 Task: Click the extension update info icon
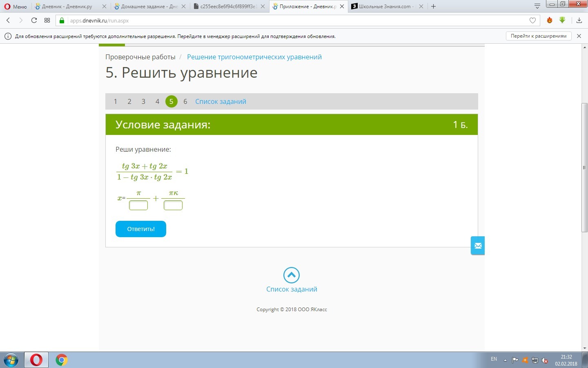(x=8, y=36)
